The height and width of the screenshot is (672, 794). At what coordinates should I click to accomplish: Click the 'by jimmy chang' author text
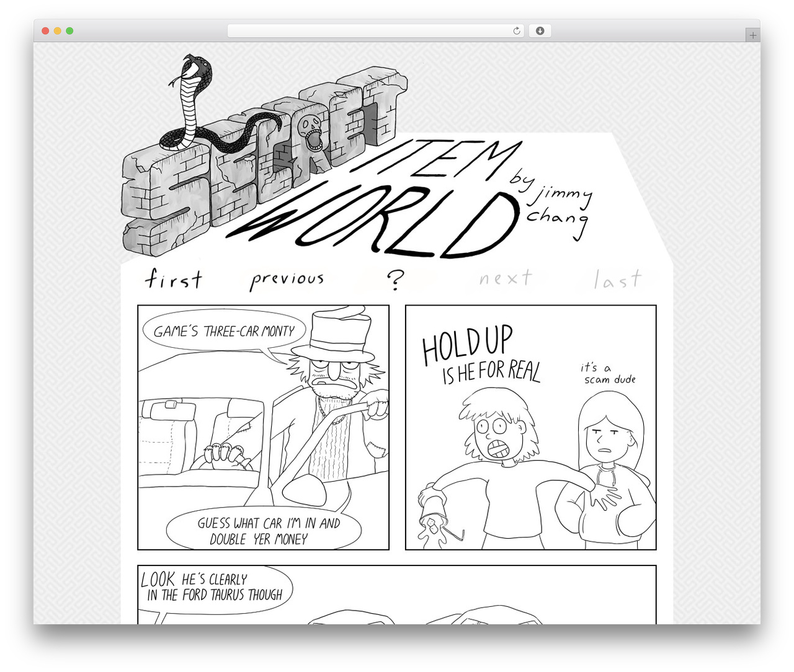coord(551,203)
